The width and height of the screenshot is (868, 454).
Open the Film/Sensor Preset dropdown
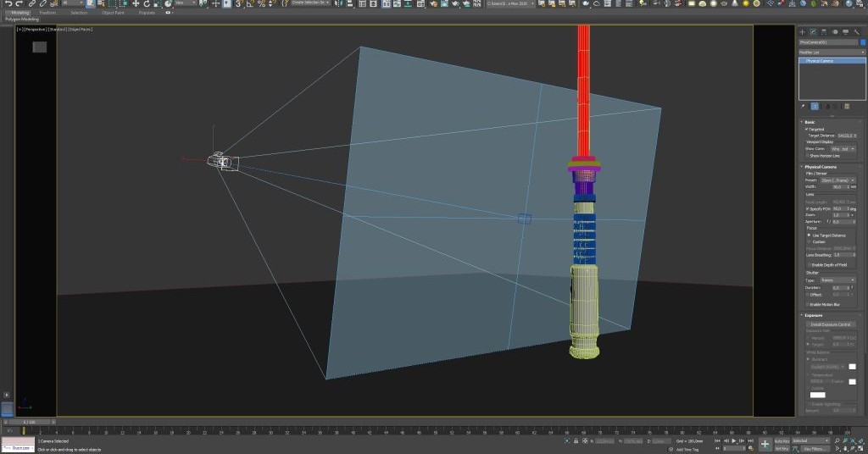[x=837, y=180]
